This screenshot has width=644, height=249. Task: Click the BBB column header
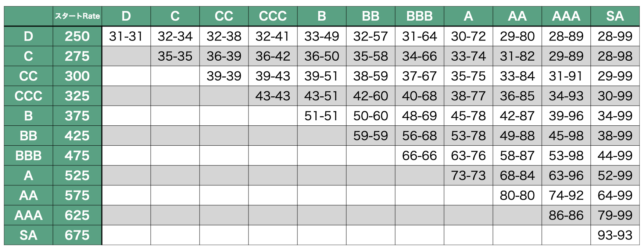(419, 16)
